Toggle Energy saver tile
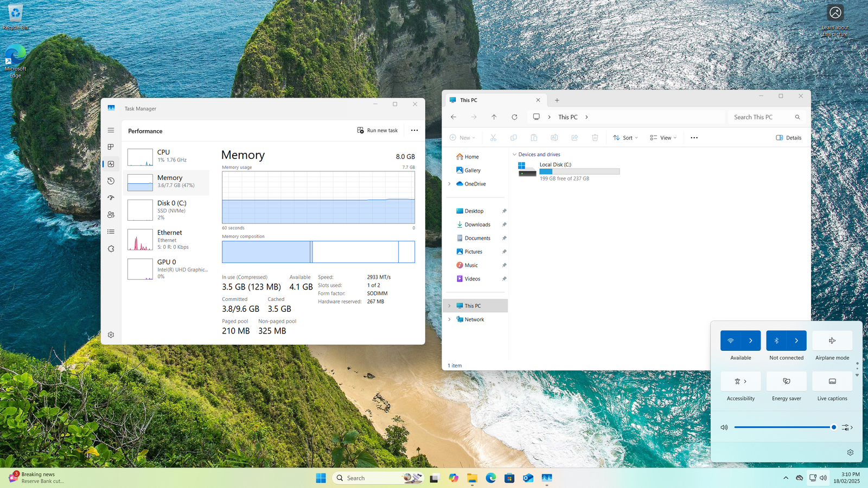The height and width of the screenshot is (488, 868). pos(786,381)
